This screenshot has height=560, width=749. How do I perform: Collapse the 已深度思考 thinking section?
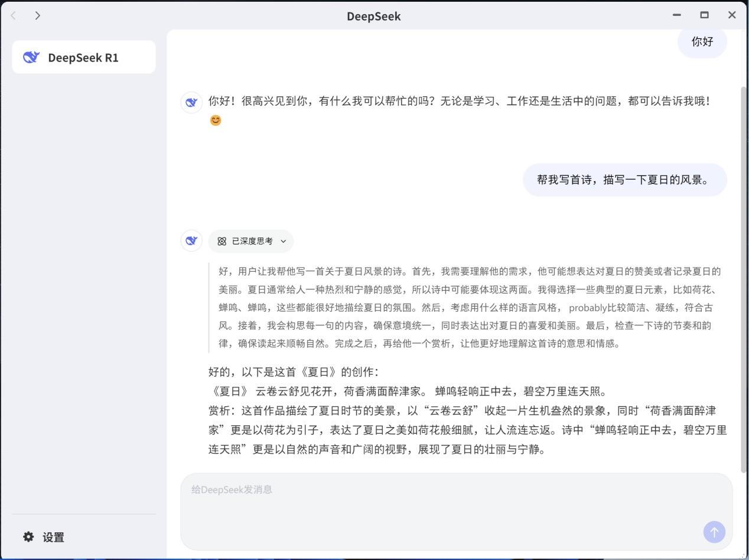pos(251,241)
